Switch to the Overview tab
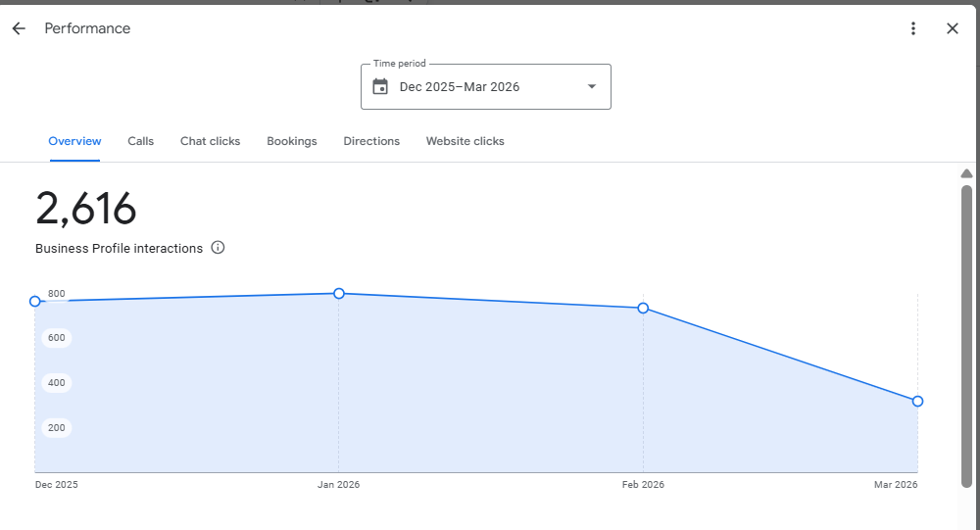Screen dimensions: 980x530 click(75, 141)
